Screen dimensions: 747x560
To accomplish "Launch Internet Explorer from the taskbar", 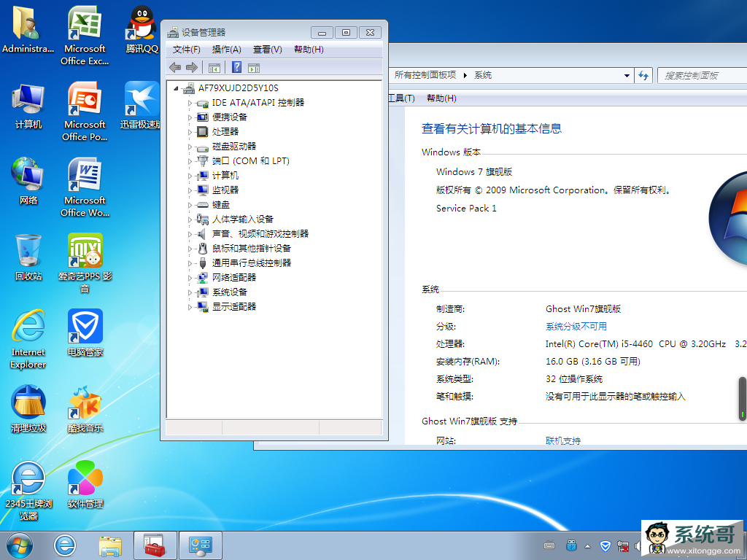I will (65, 545).
